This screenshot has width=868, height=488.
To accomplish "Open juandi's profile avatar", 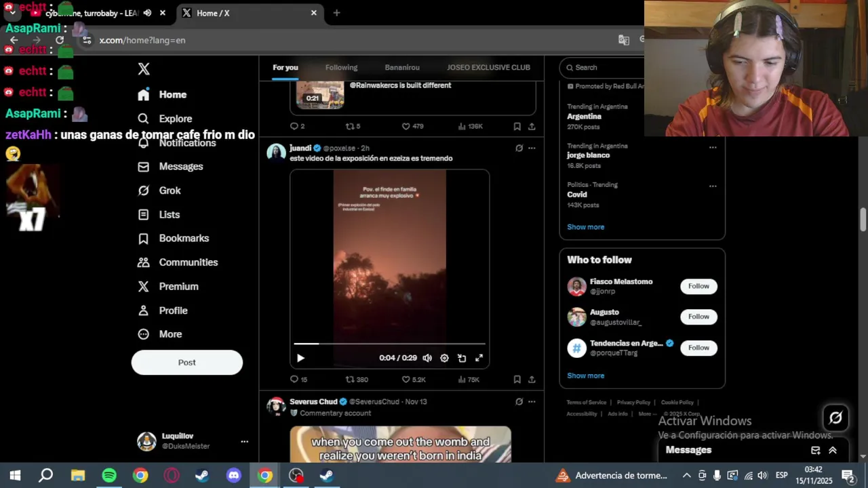I will tap(276, 152).
